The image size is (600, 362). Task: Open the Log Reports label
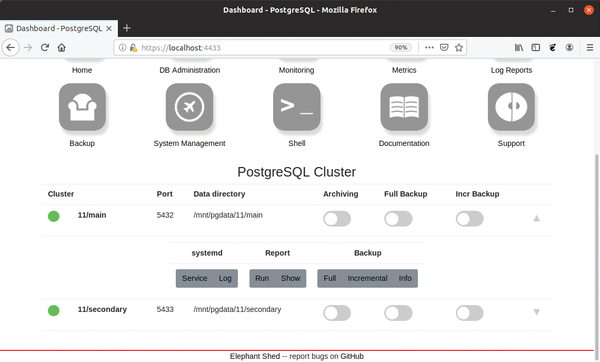pos(511,70)
